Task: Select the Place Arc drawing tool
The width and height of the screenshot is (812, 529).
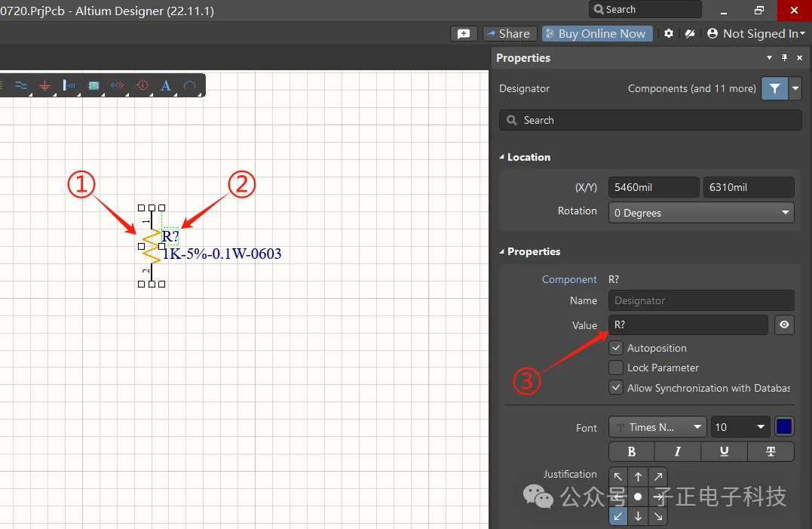Action: 190,85
